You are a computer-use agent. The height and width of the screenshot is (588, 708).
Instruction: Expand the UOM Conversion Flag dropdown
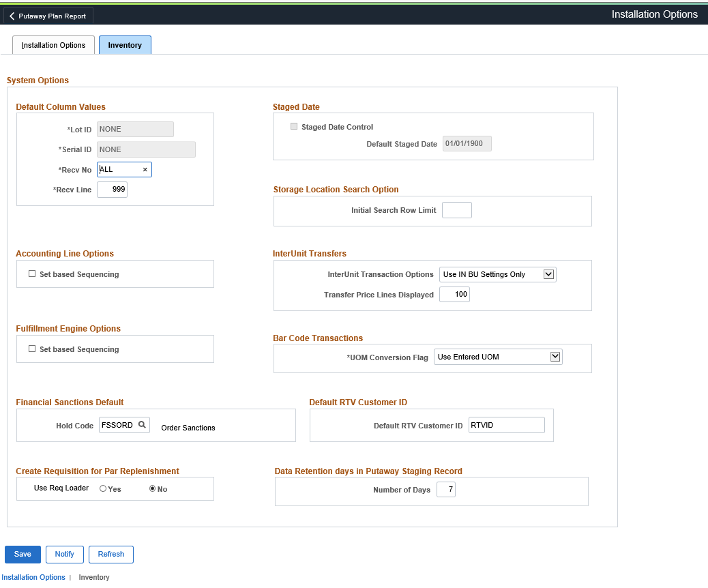[x=555, y=357]
